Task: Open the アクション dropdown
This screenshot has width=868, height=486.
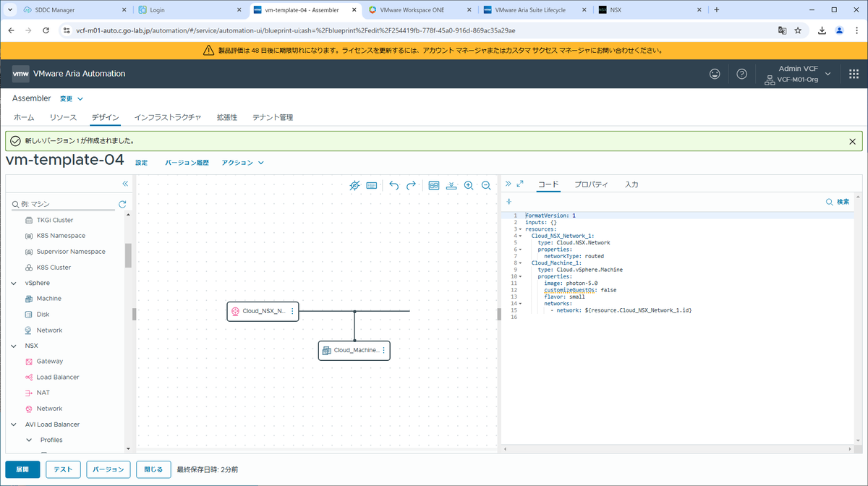Action: (242, 163)
